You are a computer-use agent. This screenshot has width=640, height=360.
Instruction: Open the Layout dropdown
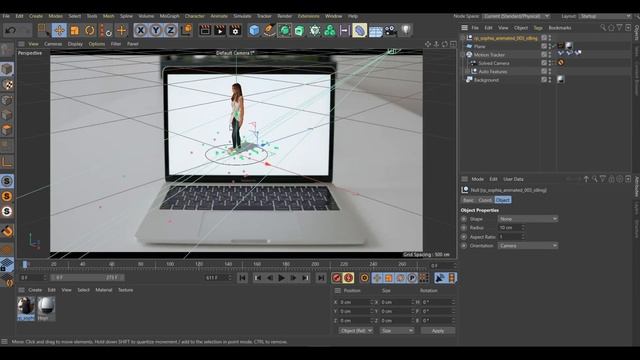tap(605, 16)
